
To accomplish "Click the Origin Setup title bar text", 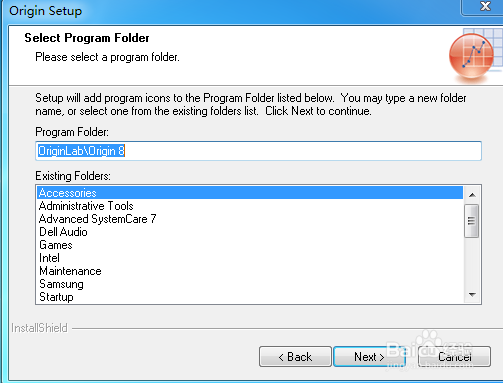I will pyautogui.click(x=45, y=11).
